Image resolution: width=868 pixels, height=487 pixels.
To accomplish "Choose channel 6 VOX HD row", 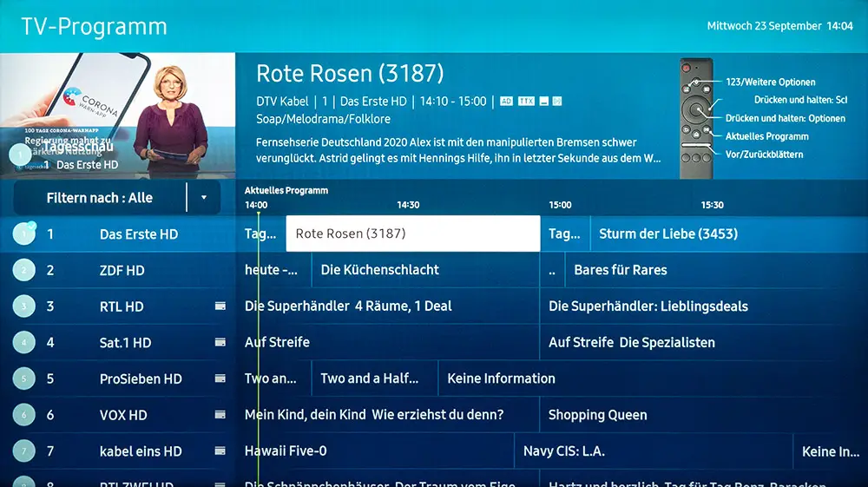I will 117,414.
